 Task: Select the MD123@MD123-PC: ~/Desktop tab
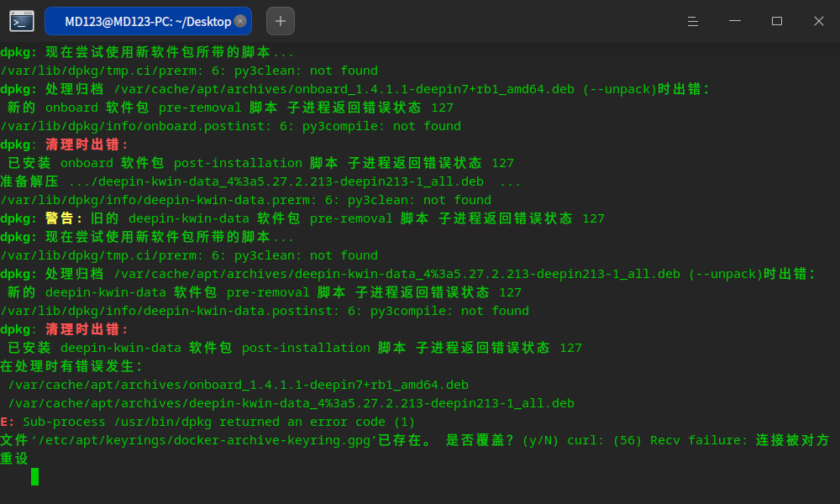pos(148,21)
